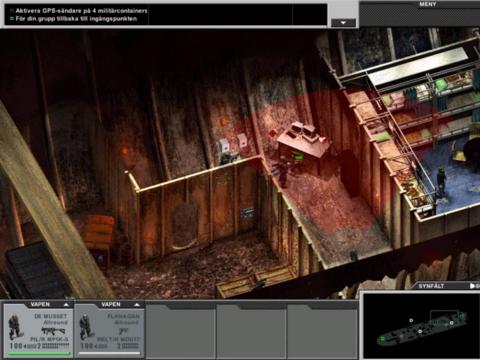Click De Musset's assault rifle icon
Image resolution: width=480 pixels, height=360 pixels.
(53, 331)
